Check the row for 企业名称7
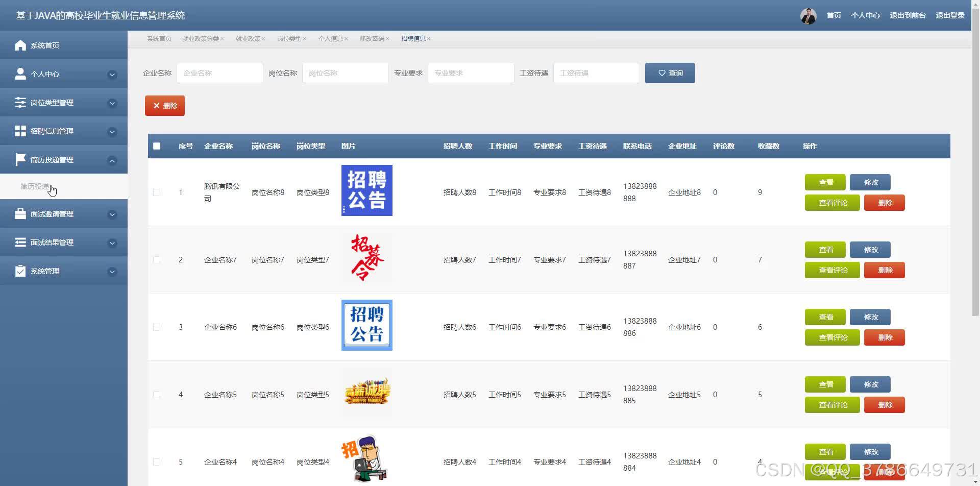The height and width of the screenshot is (486, 980). [x=157, y=260]
